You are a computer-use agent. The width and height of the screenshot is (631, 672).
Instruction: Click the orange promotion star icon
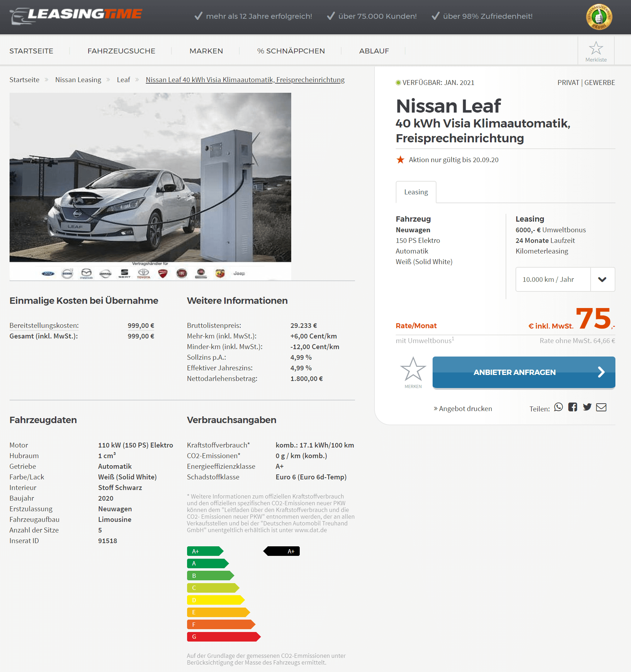click(x=400, y=160)
